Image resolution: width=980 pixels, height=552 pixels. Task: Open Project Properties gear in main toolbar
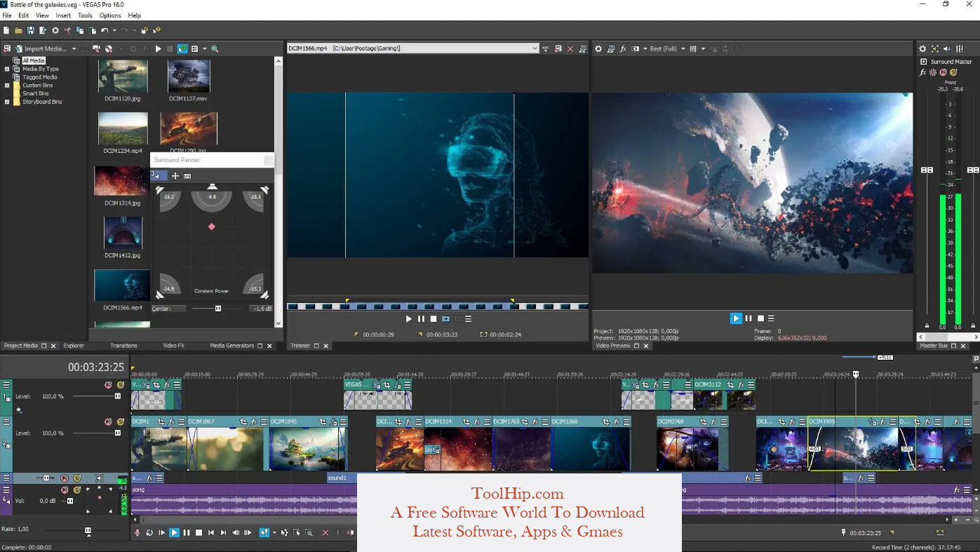[55, 30]
